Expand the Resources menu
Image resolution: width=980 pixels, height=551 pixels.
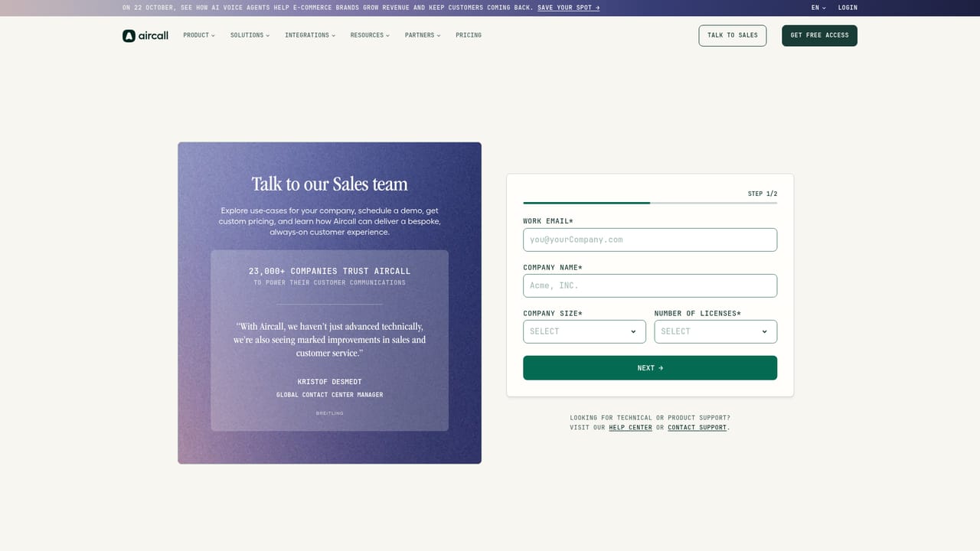[x=370, y=35]
